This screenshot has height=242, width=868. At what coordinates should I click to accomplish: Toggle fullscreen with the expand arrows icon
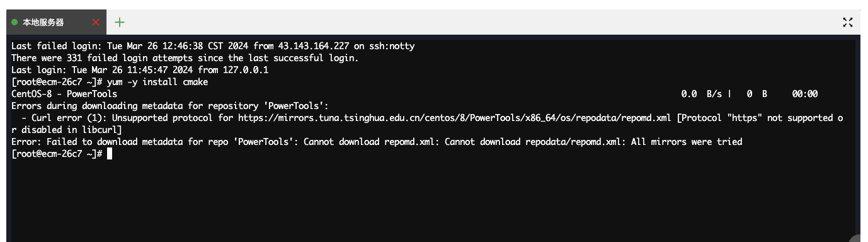tap(848, 22)
